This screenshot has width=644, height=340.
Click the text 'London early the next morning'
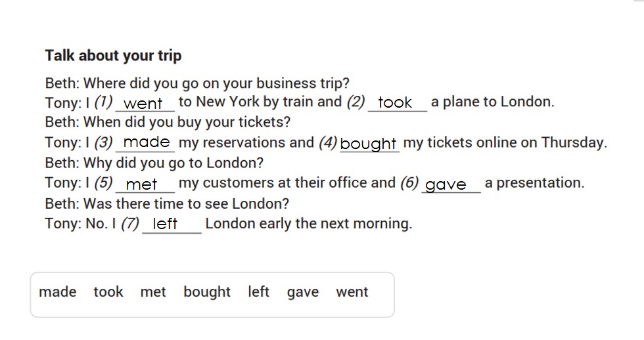[308, 224]
